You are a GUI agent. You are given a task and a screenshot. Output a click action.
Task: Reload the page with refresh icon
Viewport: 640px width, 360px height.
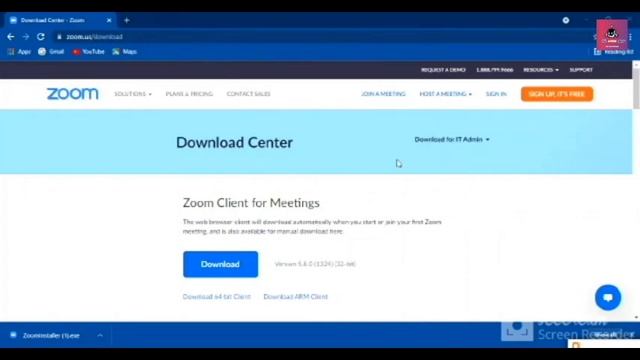[41, 37]
